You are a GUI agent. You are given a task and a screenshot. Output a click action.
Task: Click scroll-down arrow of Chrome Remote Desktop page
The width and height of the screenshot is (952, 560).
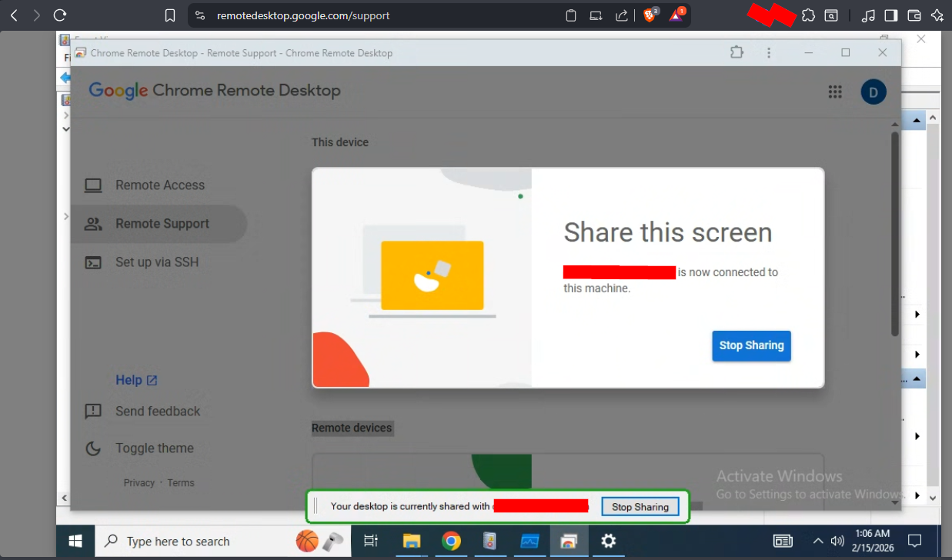(x=895, y=502)
